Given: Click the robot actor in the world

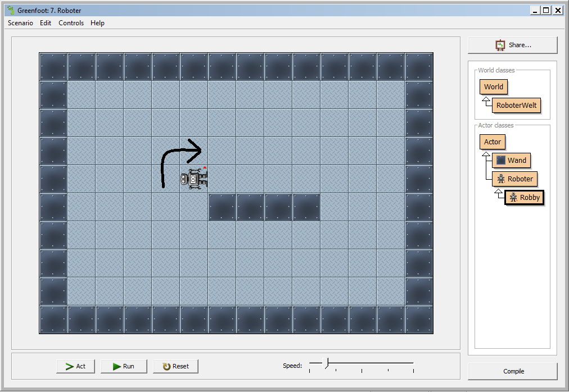Looking at the screenshot, I should pos(194,179).
